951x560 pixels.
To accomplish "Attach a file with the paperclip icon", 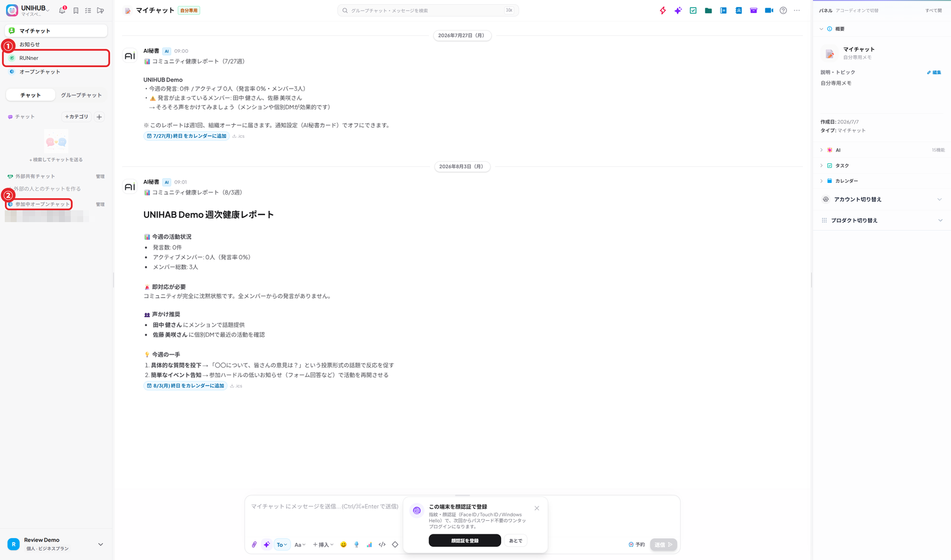I will coord(254,545).
